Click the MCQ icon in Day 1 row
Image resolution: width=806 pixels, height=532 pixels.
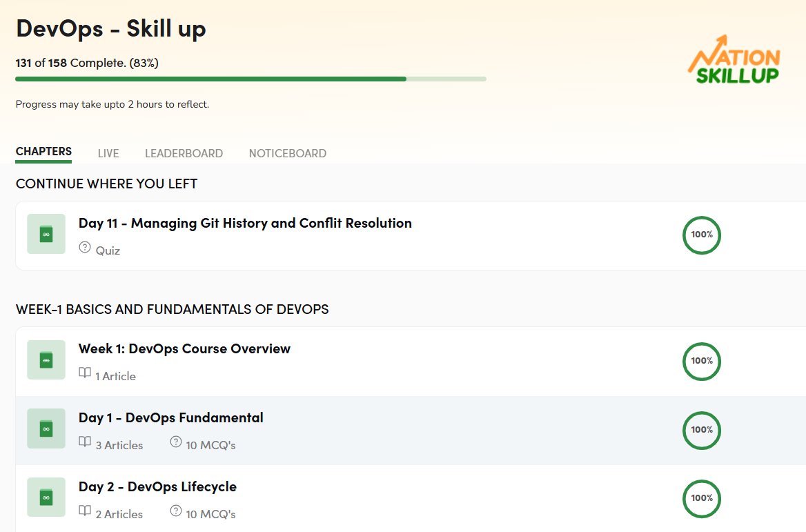coord(176,442)
